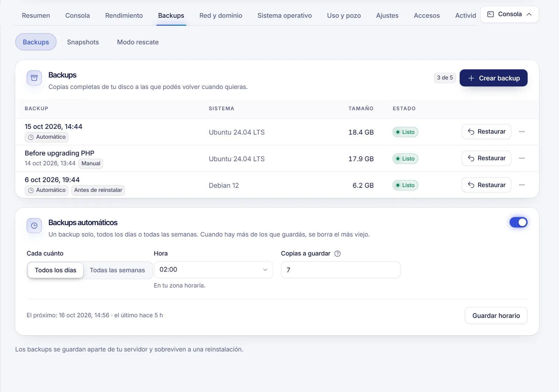
Task: Restore the 6 oct 2026 Debian backup
Action: pos(486,185)
